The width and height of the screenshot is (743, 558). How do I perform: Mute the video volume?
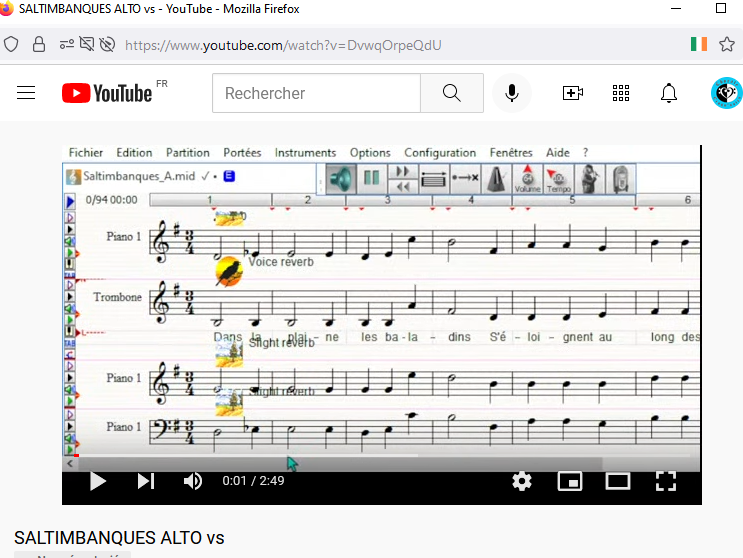click(x=193, y=481)
